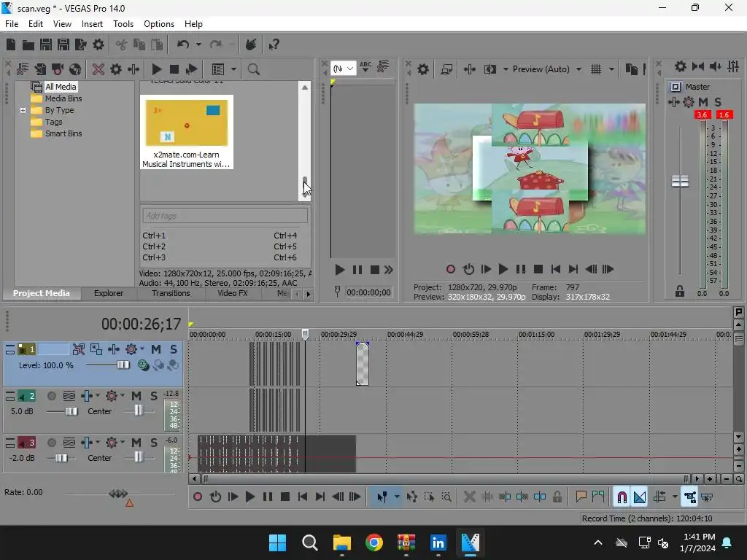Insert a marker with the flag icon
Screen dimensions: 747x560
click(581, 497)
